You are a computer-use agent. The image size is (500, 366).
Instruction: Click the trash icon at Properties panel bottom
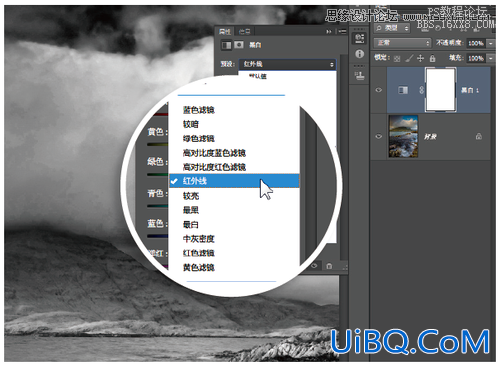(329, 266)
